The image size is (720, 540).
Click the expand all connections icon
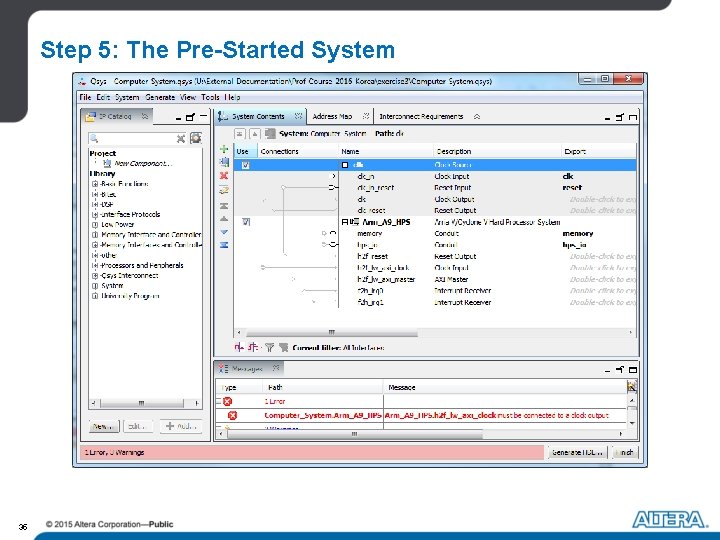(253, 348)
